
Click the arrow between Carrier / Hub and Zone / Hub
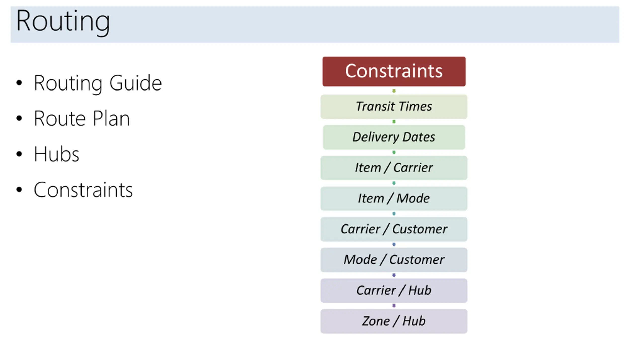(394, 306)
